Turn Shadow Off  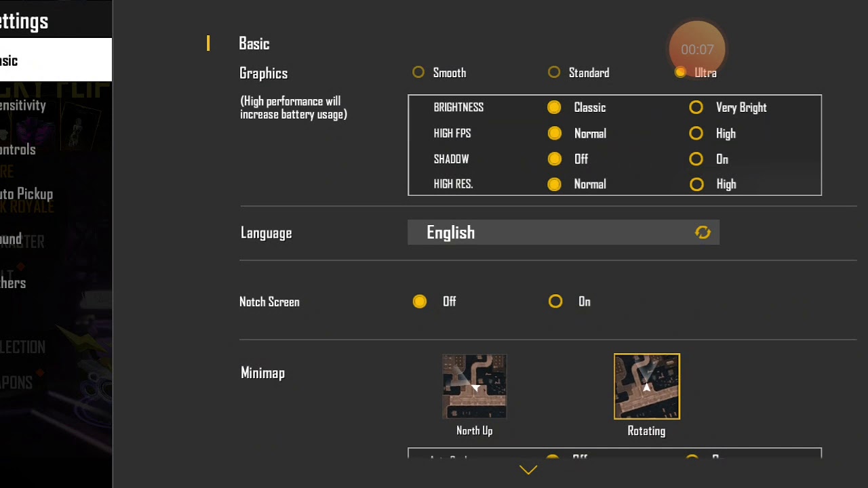(x=554, y=159)
